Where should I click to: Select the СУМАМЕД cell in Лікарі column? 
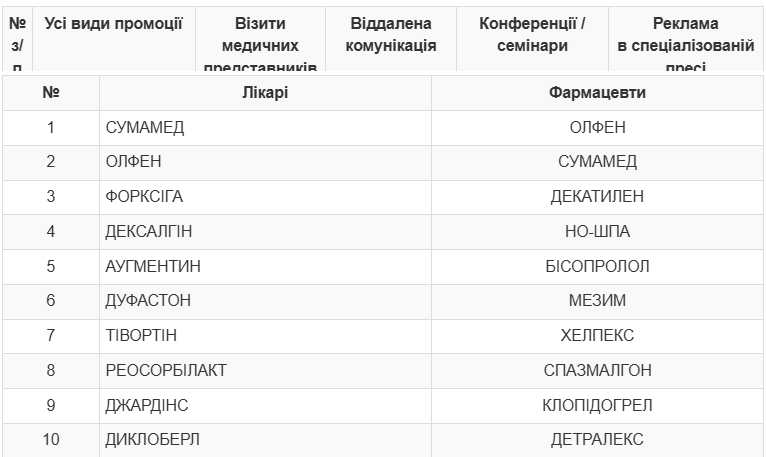(x=265, y=128)
